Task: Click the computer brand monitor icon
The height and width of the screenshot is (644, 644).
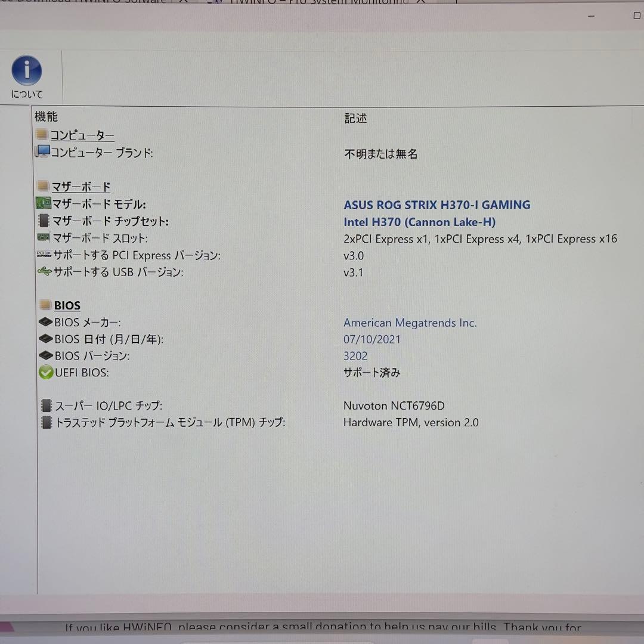Action: click(x=42, y=151)
